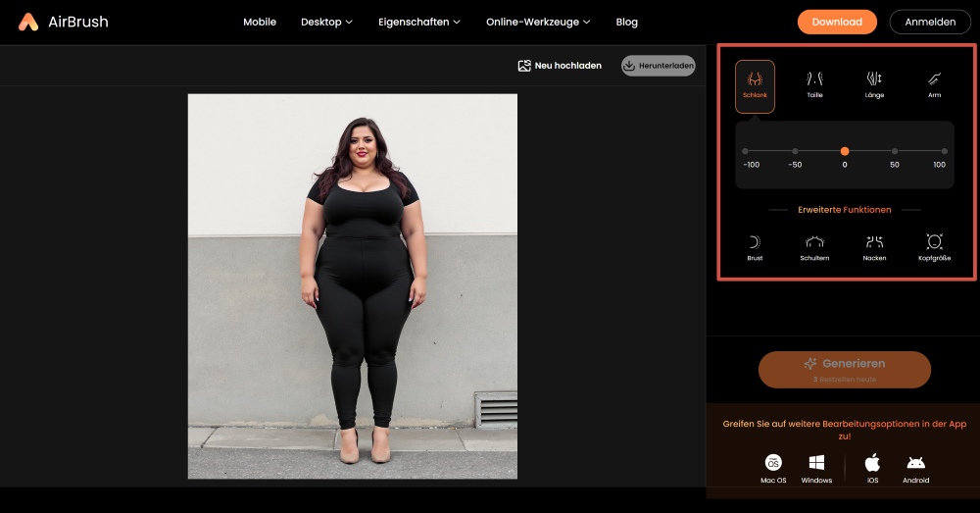Click the Android app icon
The width and height of the screenshot is (980, 513).
click(915, 467)
